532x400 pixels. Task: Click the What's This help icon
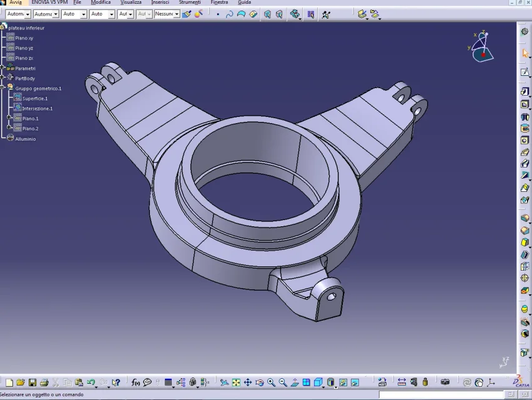coord(116,382)
